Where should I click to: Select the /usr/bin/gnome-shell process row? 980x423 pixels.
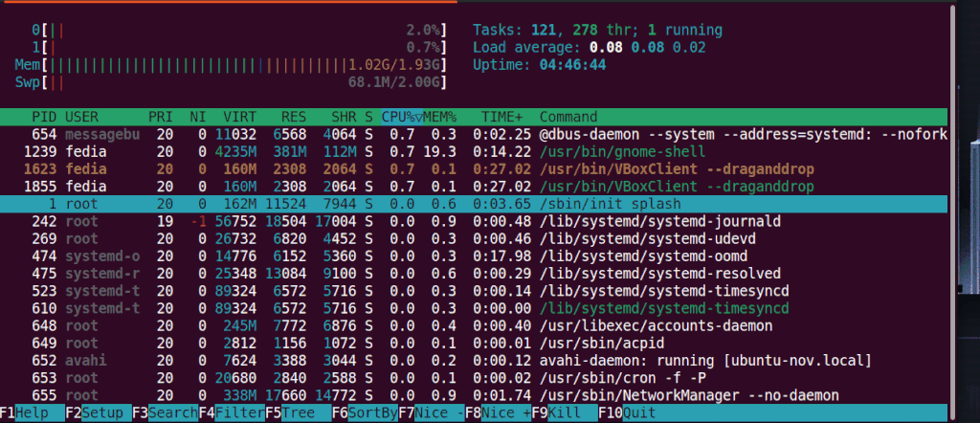click(474, 152)
